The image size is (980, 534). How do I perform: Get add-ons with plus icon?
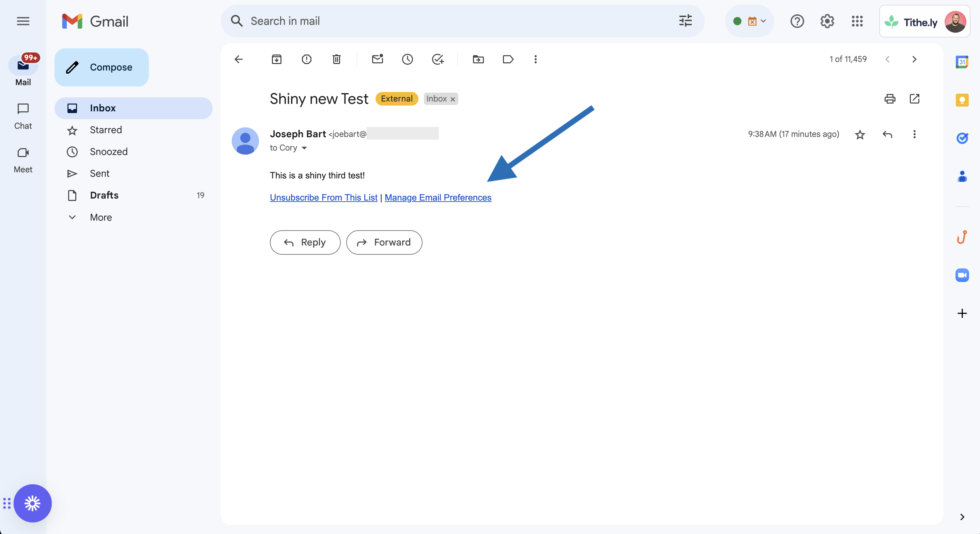(962, 313)
